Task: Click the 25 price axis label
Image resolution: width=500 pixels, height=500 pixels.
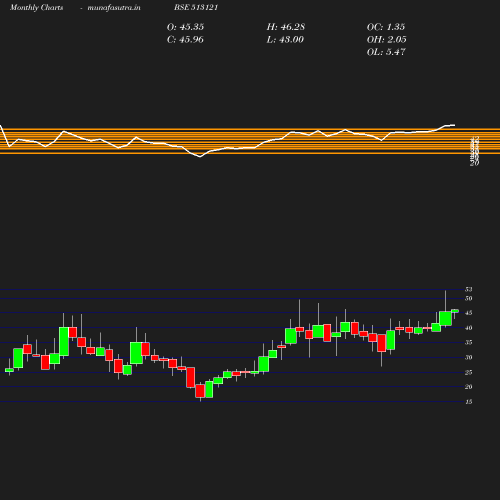Action: pos(469,372)
